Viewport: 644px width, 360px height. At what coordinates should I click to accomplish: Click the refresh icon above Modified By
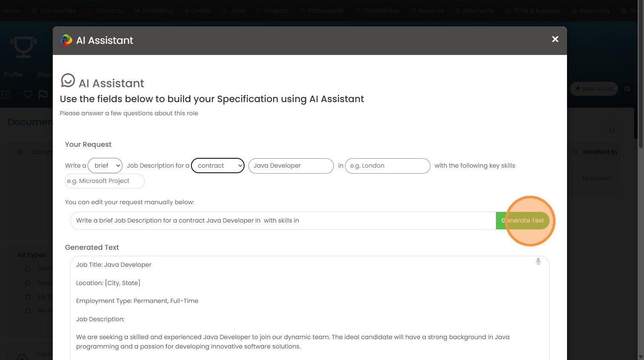click(x=612, y=130)
